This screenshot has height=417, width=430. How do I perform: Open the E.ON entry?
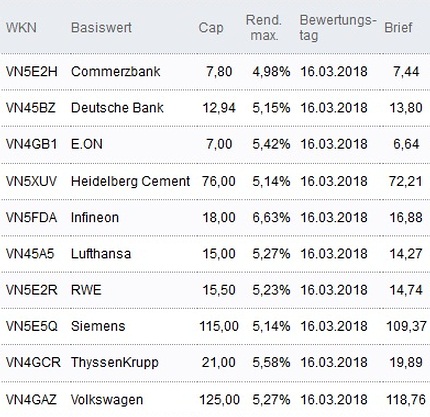pos(87,144)
